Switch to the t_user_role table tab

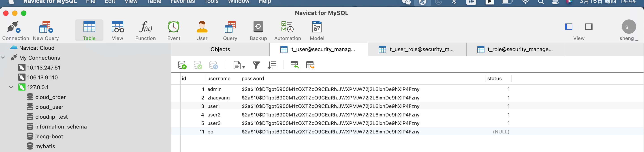click(x=417, y=49)
